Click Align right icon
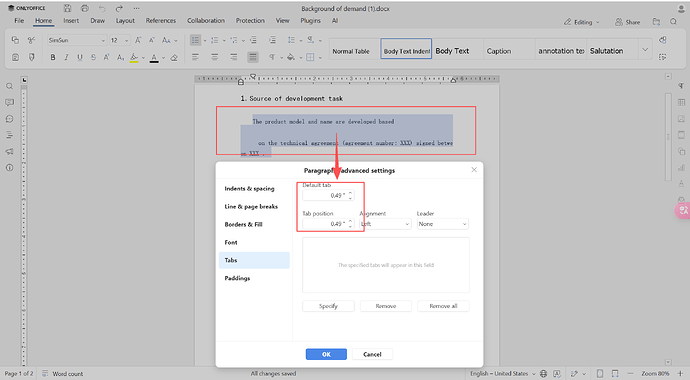Screen dimensions: 690x380 pyautogui.click(x=234, y=57)
